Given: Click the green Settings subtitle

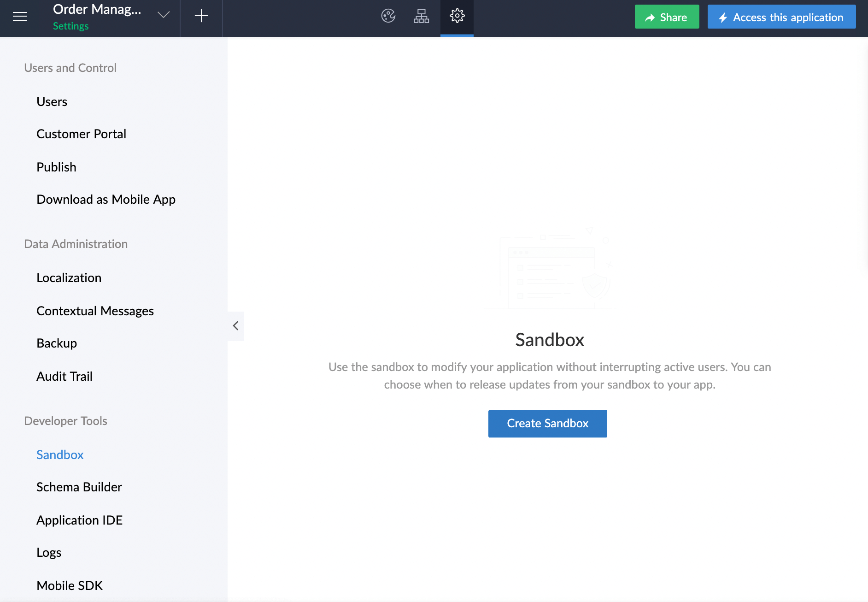Looking at the screenshot, I should [70, 26].
